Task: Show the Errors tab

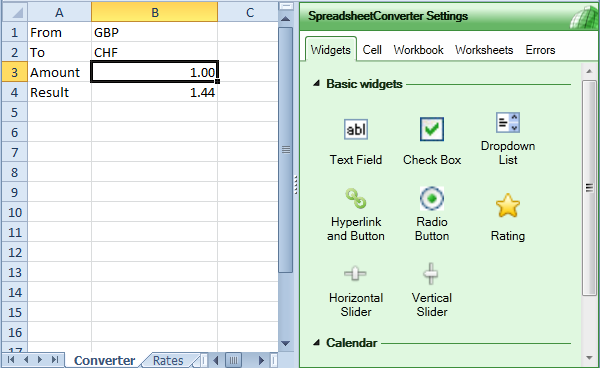Action: coord(540,50)
